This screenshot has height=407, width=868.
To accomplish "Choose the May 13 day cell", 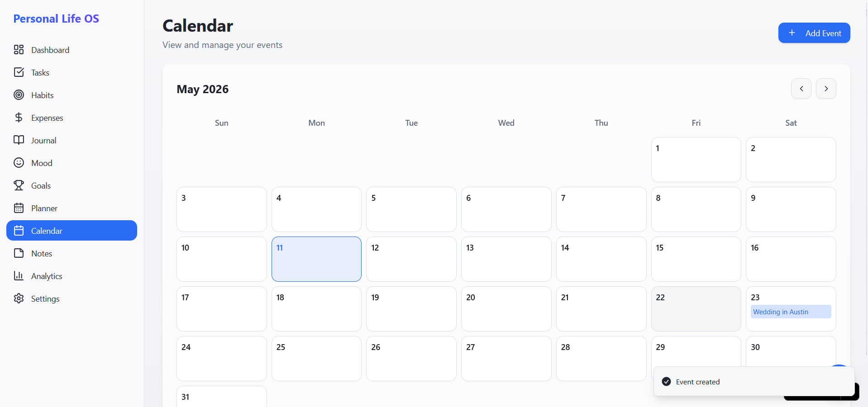I will tap(506, 259).
